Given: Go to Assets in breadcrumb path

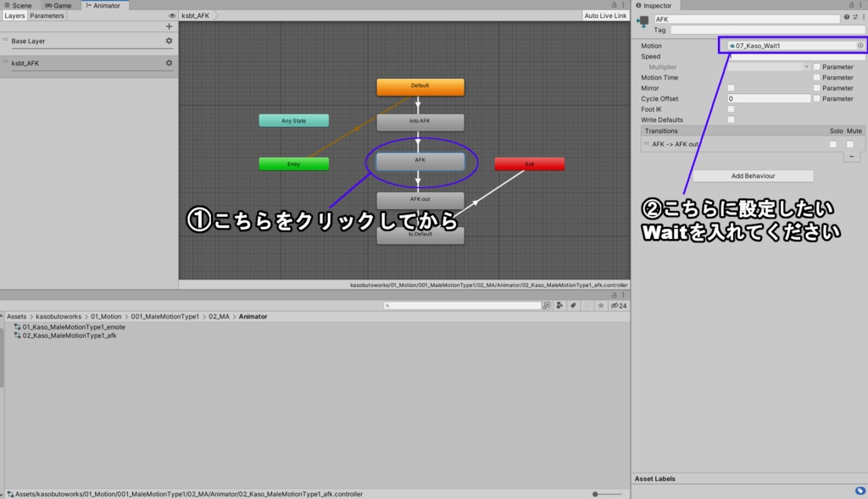Looking at the screenshot, I should 17,317.
